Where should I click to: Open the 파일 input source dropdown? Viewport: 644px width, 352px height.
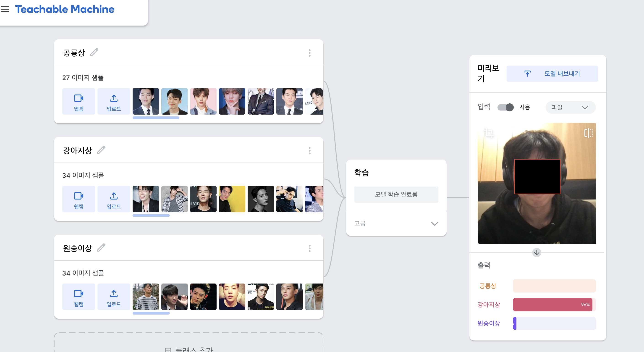pos(570,107)
